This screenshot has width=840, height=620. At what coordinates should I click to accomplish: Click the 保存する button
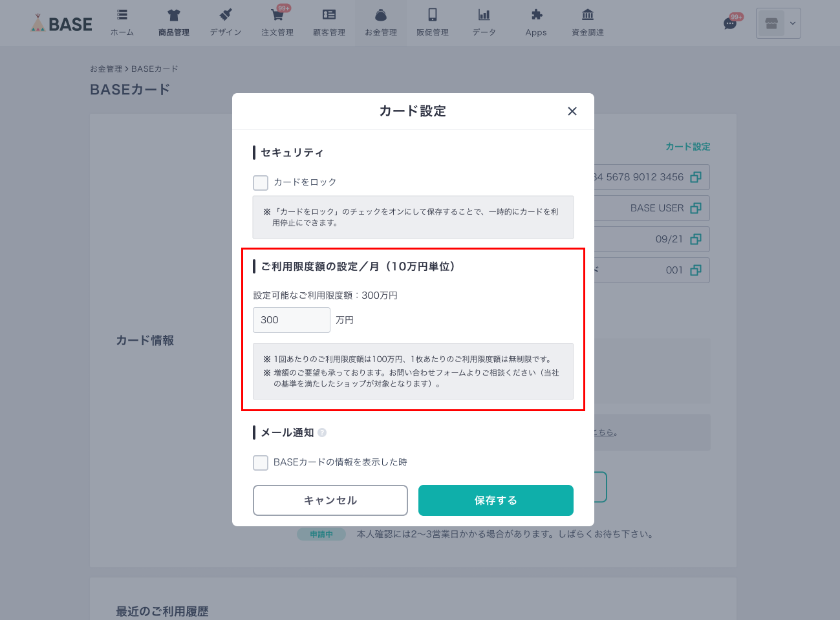coord(496,500)
